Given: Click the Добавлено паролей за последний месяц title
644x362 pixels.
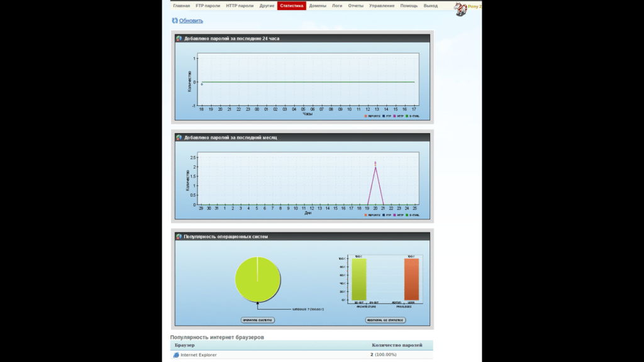Looking at the screenshot, I should (x=230, y=138).
